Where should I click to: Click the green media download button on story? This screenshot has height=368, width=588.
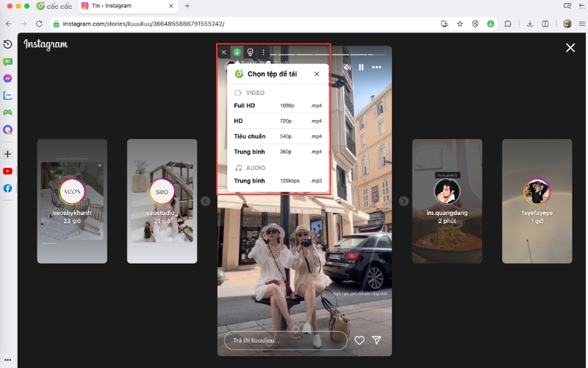pyautogui.click(x=237, y=52)
